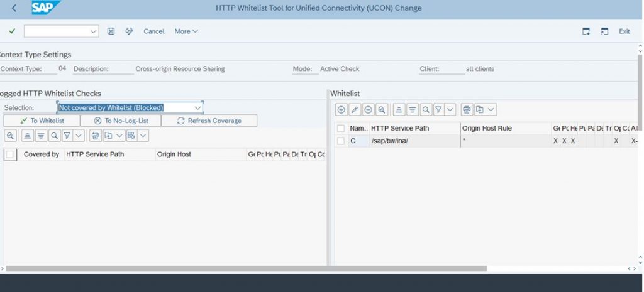Select the /sap/bw/ina/ path cell
Image resolution: width=644 pixels, height=292 pixels.
point(415,141)
